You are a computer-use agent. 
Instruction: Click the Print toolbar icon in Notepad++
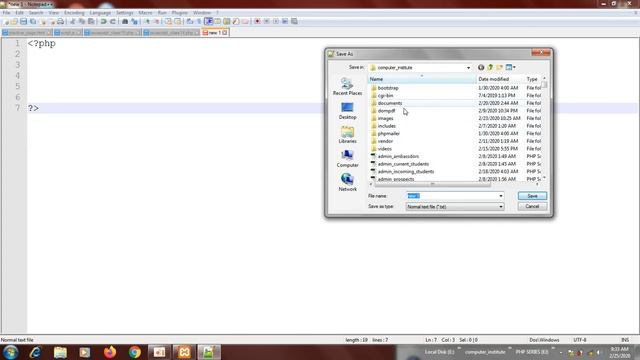coord(60,21)
